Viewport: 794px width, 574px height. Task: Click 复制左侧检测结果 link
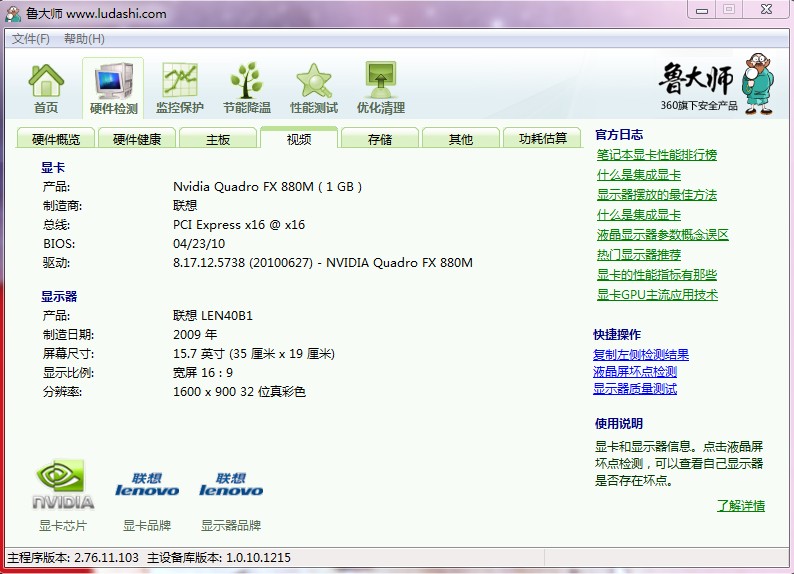click(641, 355)
